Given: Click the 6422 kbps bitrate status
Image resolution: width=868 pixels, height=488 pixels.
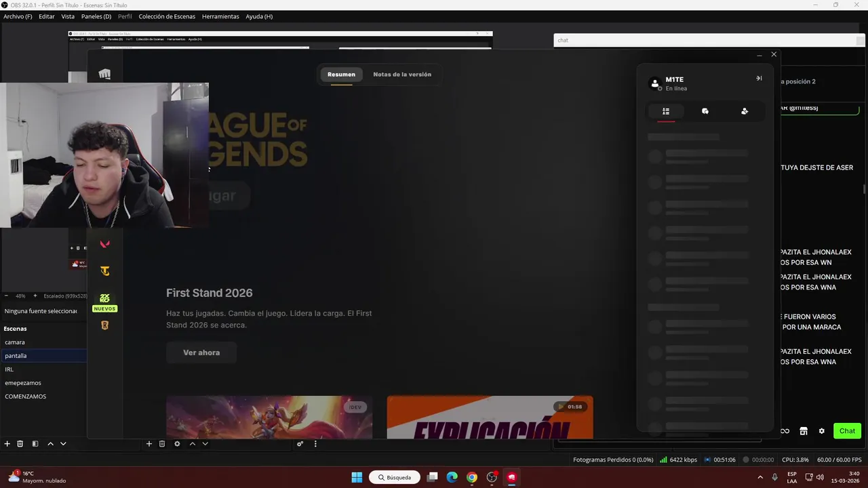Looking at the screenshot, I should [678, 460].
